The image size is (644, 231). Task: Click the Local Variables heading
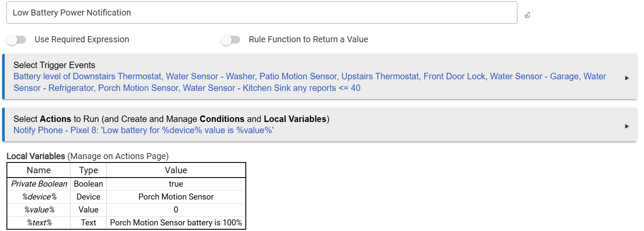tap(36, 156)
